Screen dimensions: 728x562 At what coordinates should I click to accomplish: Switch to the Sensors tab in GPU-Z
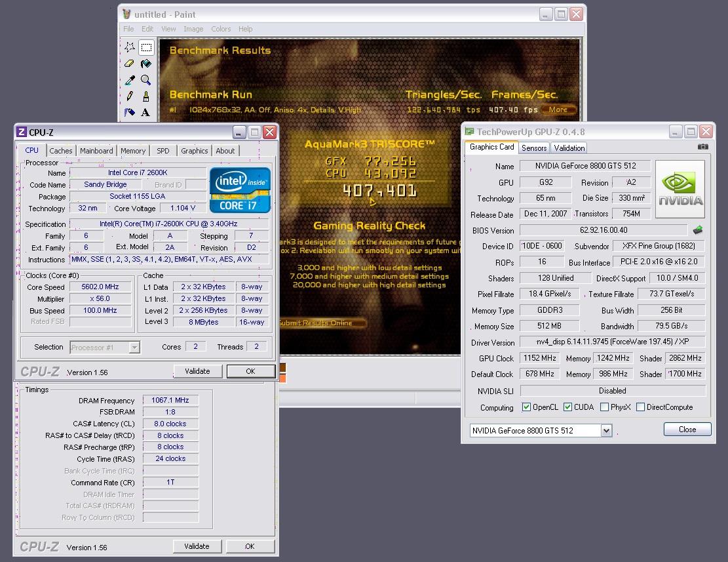click(x=534, y=148)
